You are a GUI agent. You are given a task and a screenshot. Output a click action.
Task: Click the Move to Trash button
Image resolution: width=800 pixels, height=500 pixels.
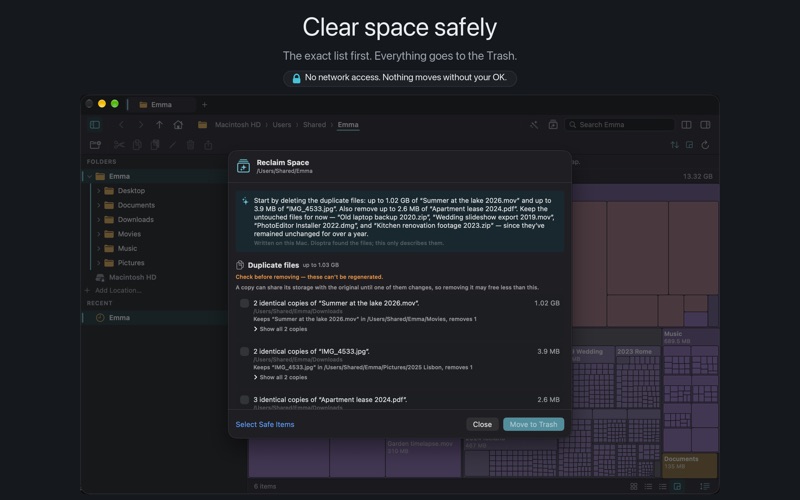click(x=534, y=424)
